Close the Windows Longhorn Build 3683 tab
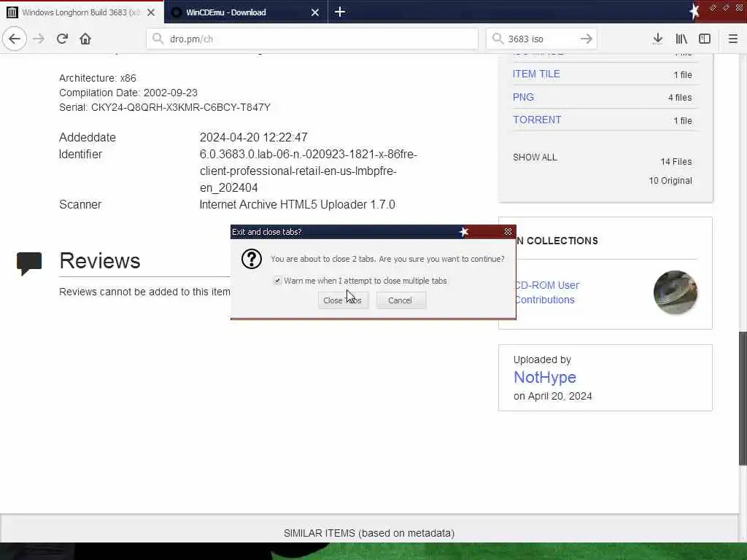The width and height of the screenshot is (747, 560). tap(151, 12)
